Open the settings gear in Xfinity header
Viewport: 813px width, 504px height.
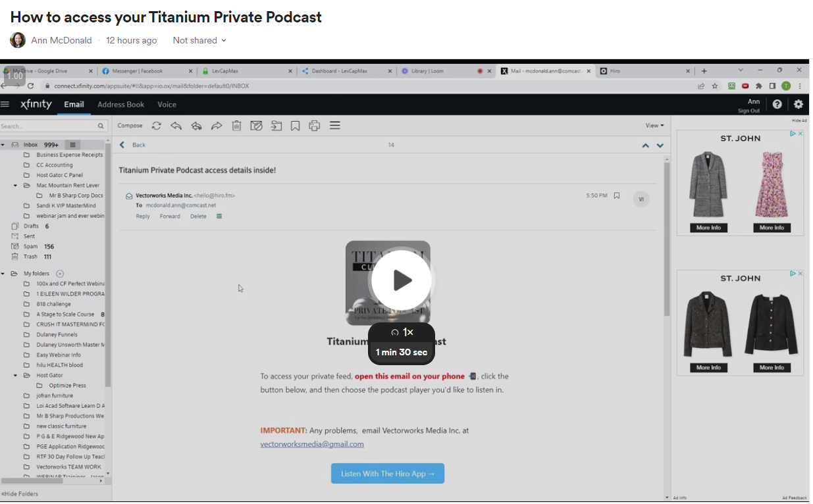799,104
